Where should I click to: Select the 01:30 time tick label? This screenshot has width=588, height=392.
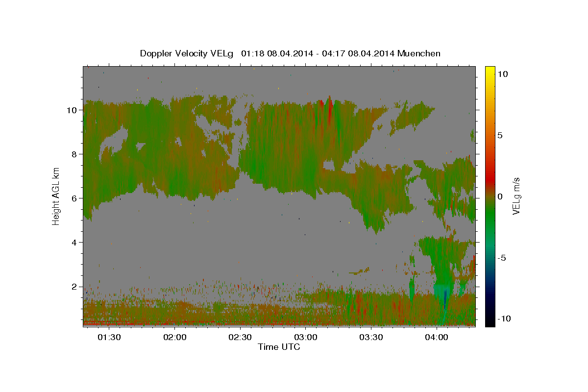click(109, 338)
